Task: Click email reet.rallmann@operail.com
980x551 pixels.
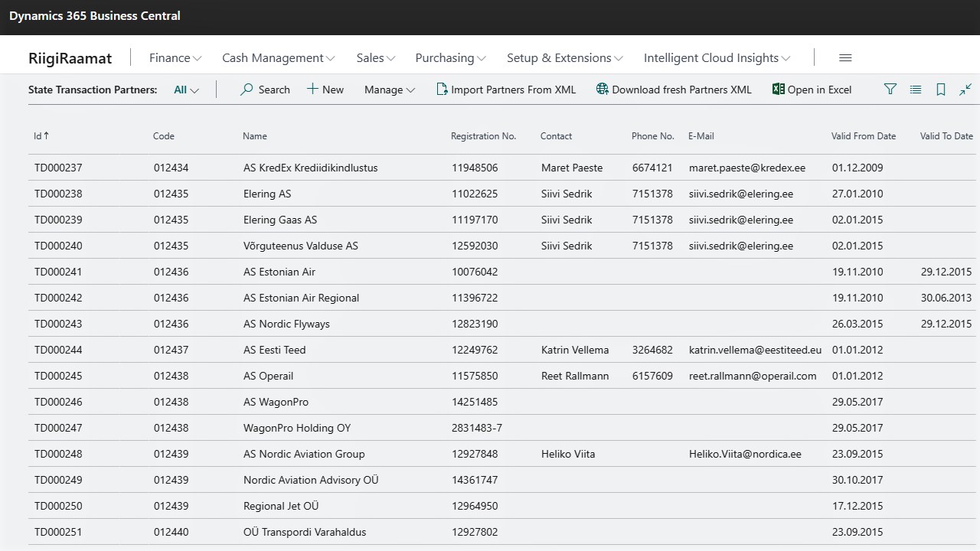Action: tap(753, 376)
